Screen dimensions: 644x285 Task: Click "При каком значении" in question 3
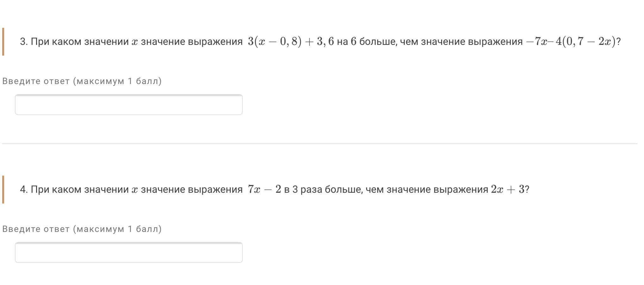tap(79, 42)
